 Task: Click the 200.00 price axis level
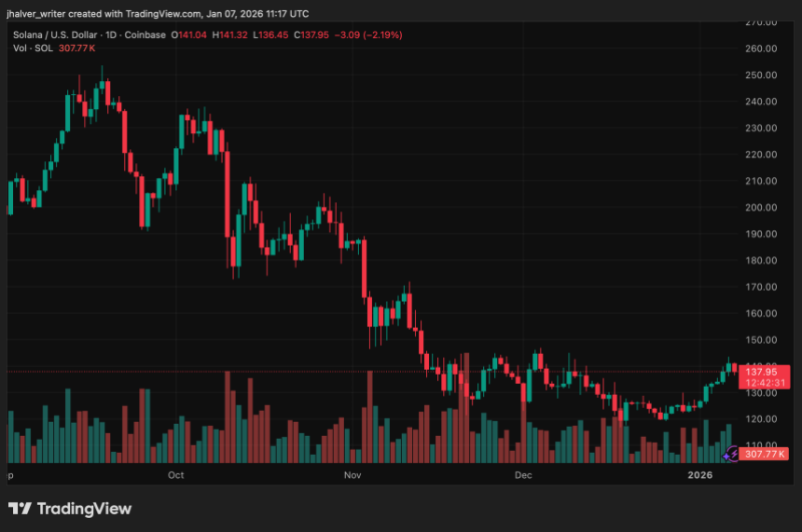point(761,207)
